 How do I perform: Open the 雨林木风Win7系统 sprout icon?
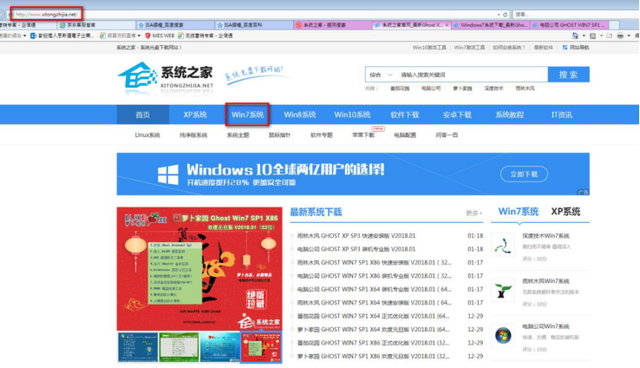pos(503,290)
